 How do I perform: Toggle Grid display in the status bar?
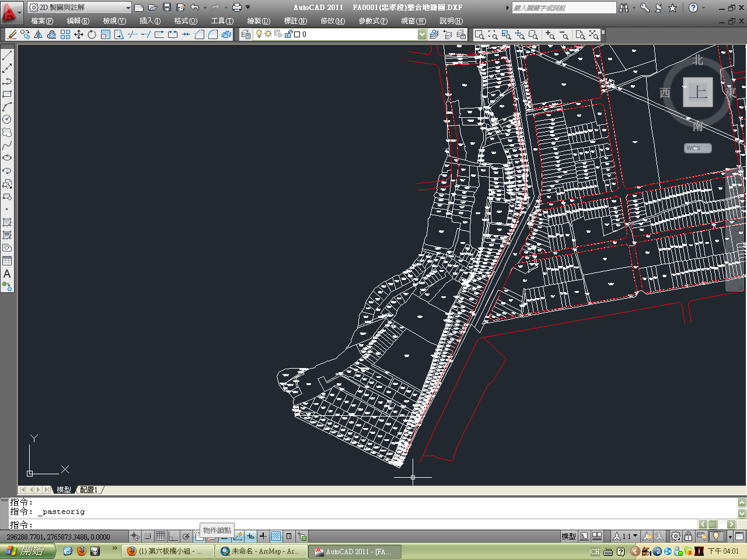(160, 536)
